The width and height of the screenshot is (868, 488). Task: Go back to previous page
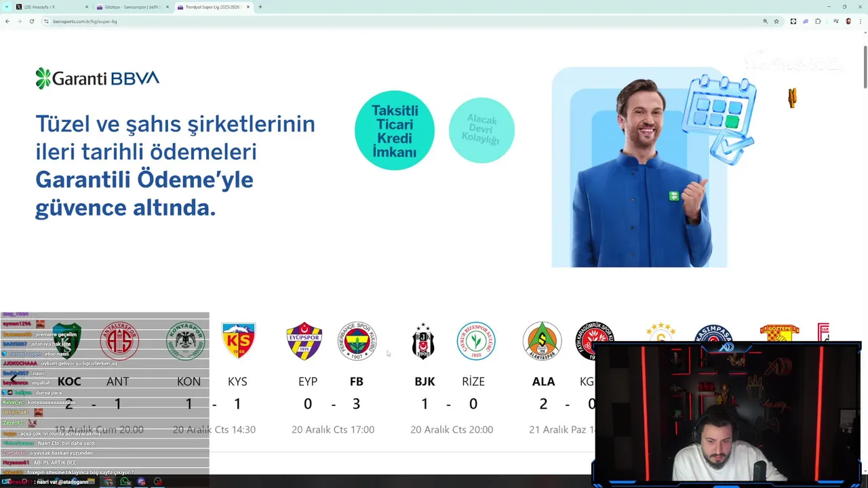coord(7,21)
